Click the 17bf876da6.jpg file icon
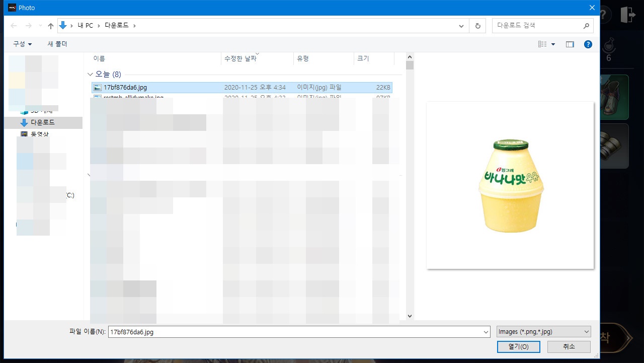The image size is (644, 363). [x=98, y=87]
